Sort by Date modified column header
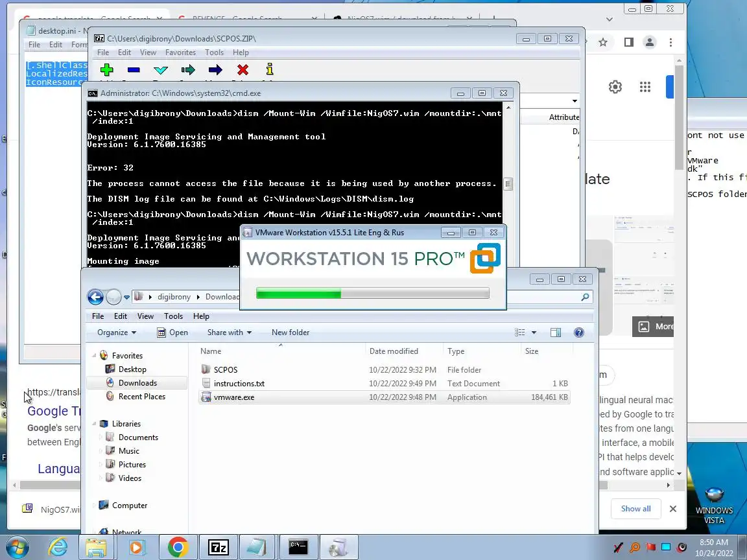 404,351
